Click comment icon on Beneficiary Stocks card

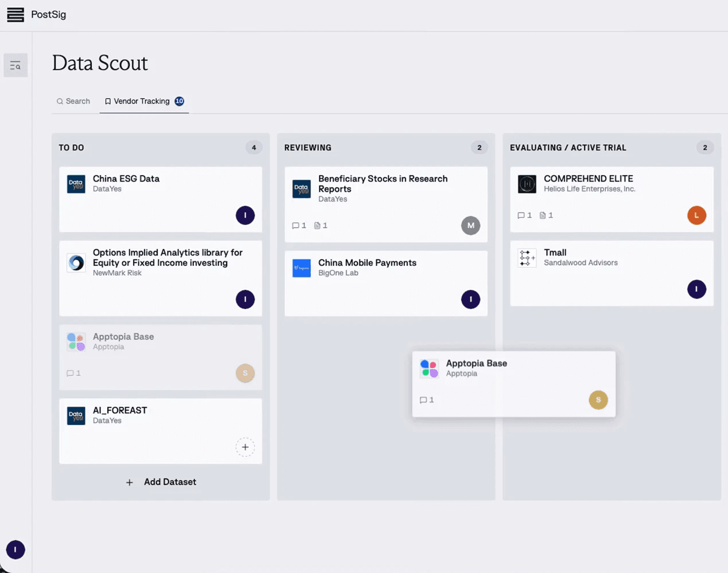click(295, 226)
